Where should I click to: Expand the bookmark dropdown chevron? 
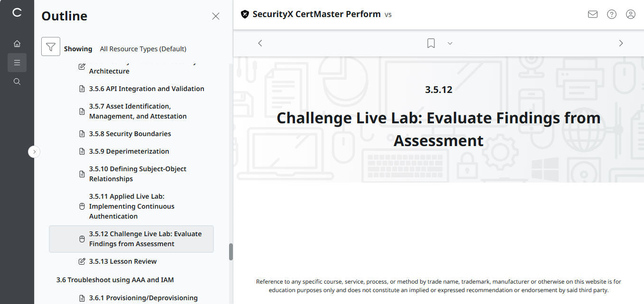click(x=450, y=43)
